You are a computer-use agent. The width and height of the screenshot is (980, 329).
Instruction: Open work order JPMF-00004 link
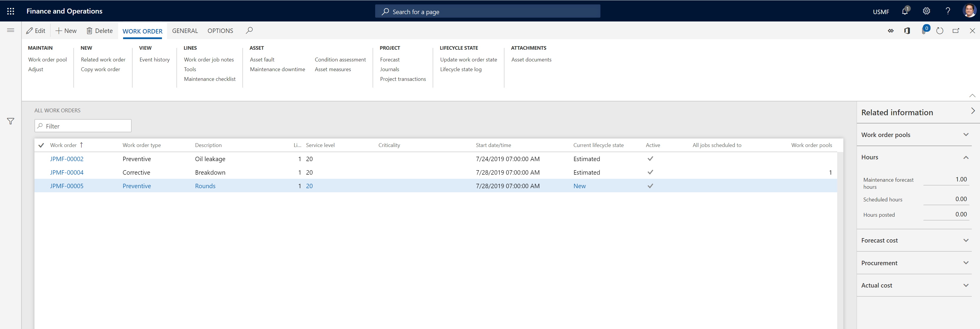(67, 172)
